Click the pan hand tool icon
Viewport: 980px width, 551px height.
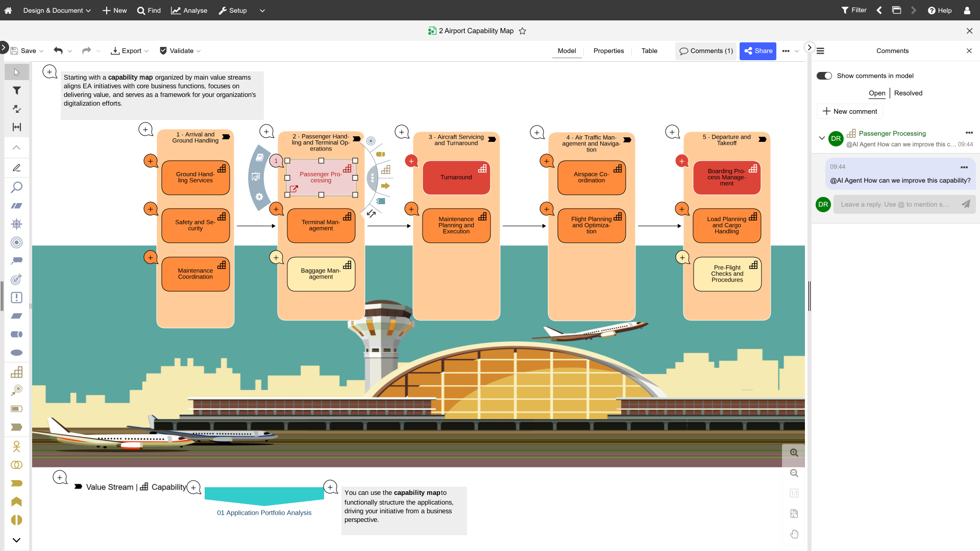click(794, 534)
